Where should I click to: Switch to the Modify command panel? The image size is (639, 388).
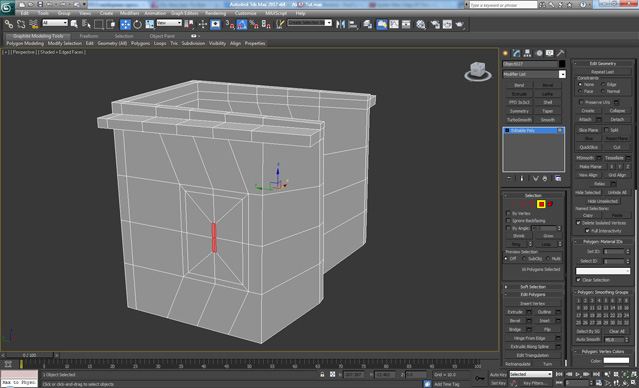point(517,53)
